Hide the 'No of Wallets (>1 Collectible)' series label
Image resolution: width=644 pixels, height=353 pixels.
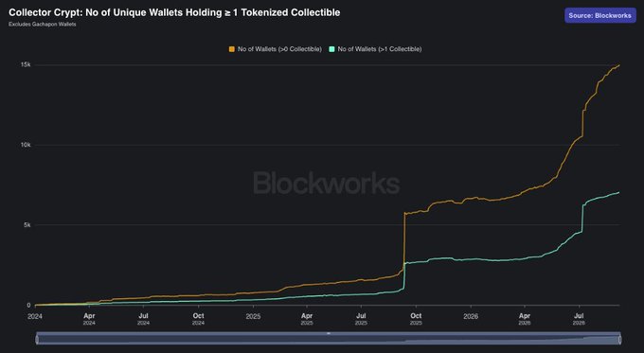[380, 49]
